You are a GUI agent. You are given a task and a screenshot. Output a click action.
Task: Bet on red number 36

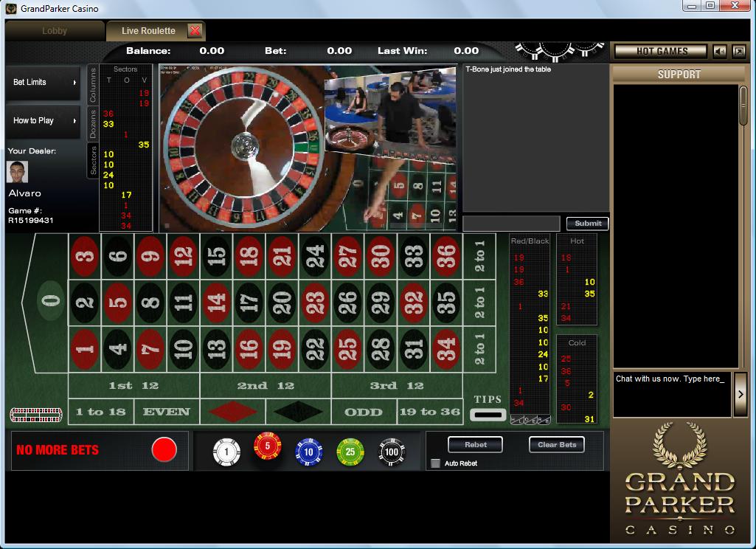tap(446, 256)
